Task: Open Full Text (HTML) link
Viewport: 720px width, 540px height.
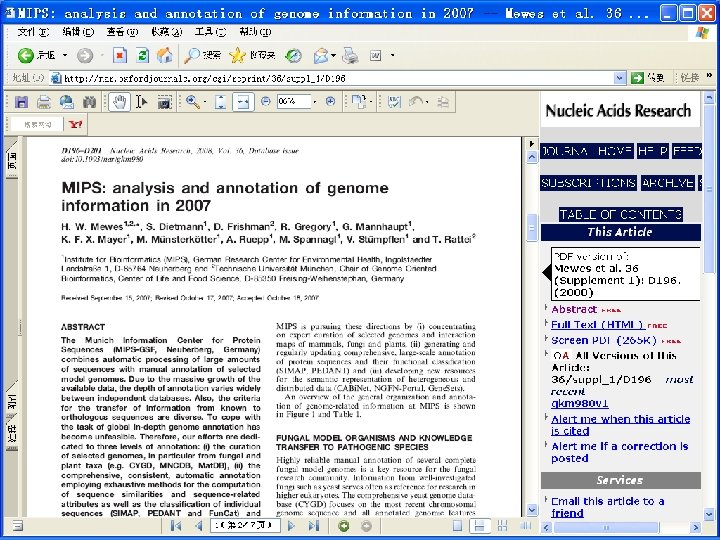Action: pos(598,325)
